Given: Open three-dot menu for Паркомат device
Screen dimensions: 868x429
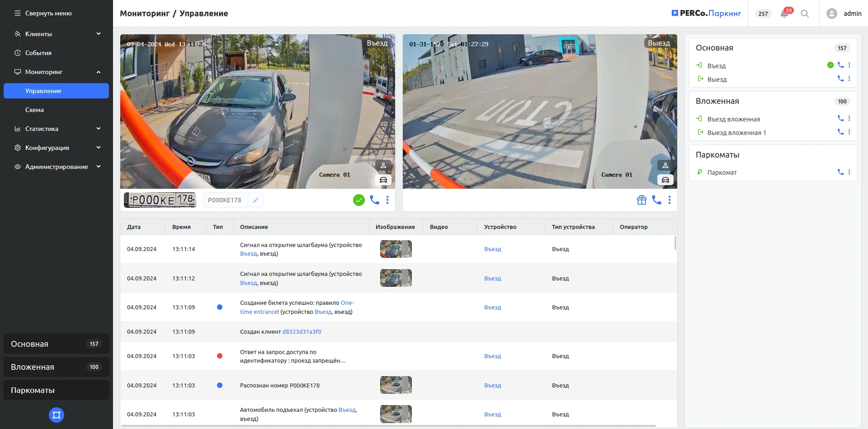Looking at the screenshot, I should point(849,172).
